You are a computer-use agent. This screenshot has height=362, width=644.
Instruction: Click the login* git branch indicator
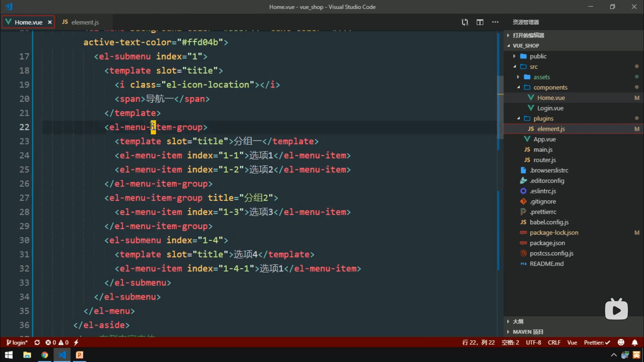click(17, 343)
